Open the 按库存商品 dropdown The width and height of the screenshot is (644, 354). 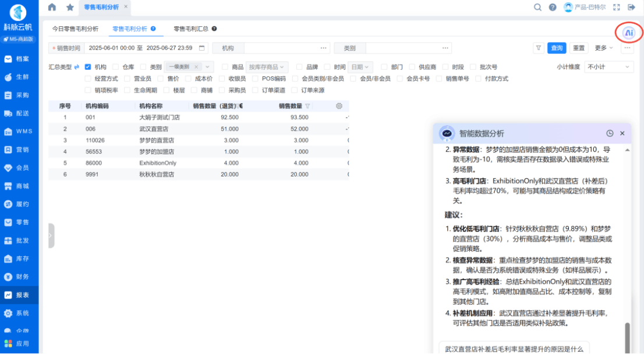coord(267,67)
